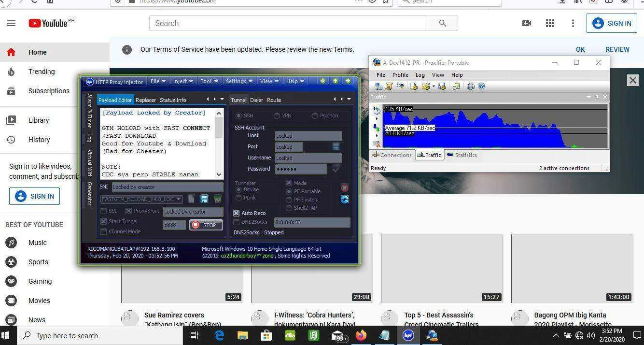This screenshot has width=644, height=345.
Task: Click the checkmark icon beside the Password field
Action: click(x=336, y=169)
